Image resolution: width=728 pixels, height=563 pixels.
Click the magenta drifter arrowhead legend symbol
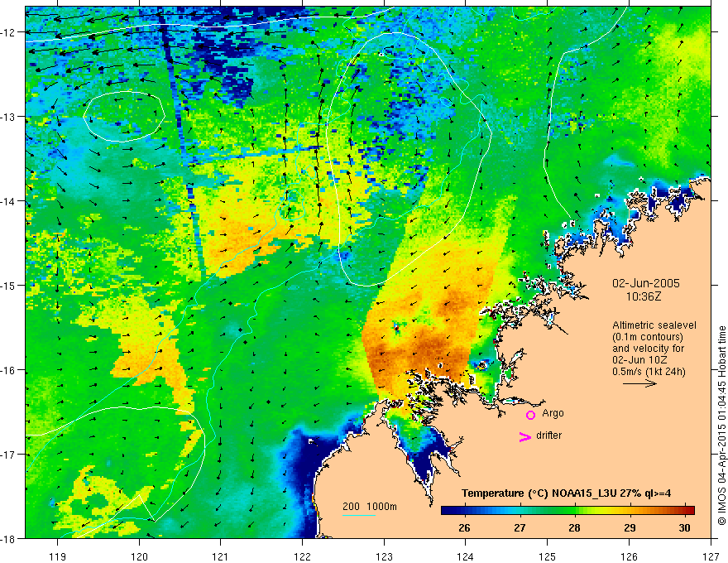pyautogui.click(x=524, y=436)
